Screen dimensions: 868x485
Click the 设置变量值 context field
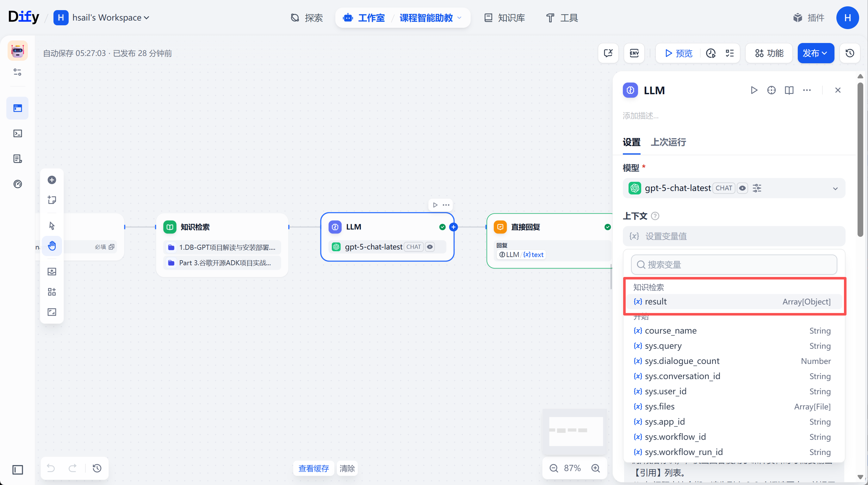coord(734,236)
